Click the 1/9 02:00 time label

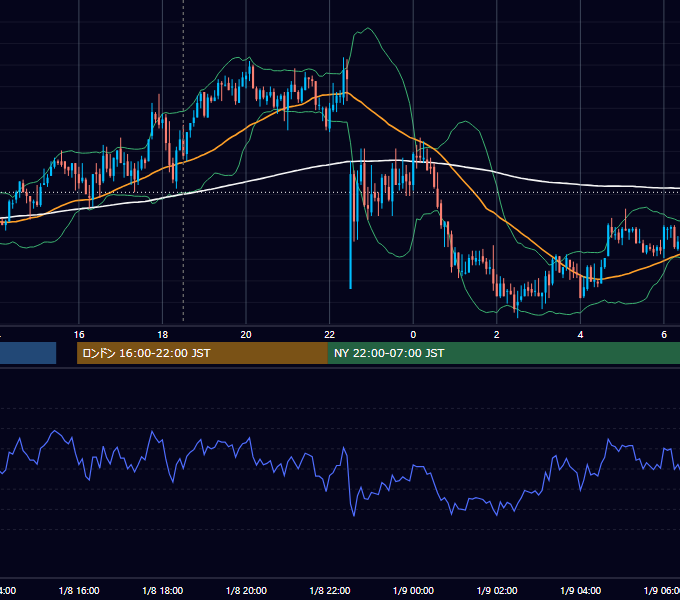pos(497,590)
